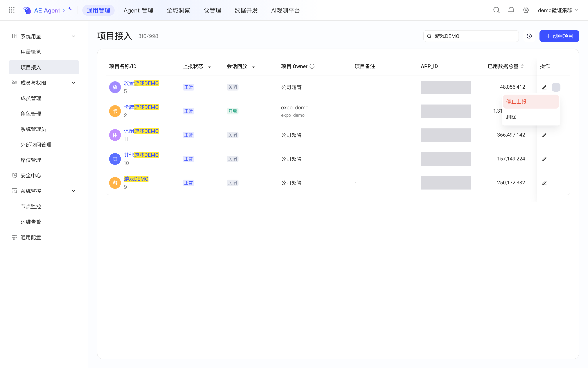Open more actions for 休闲游戏DEMO row
This screenshot has height=368, width=588.
[x=556, y=135]
